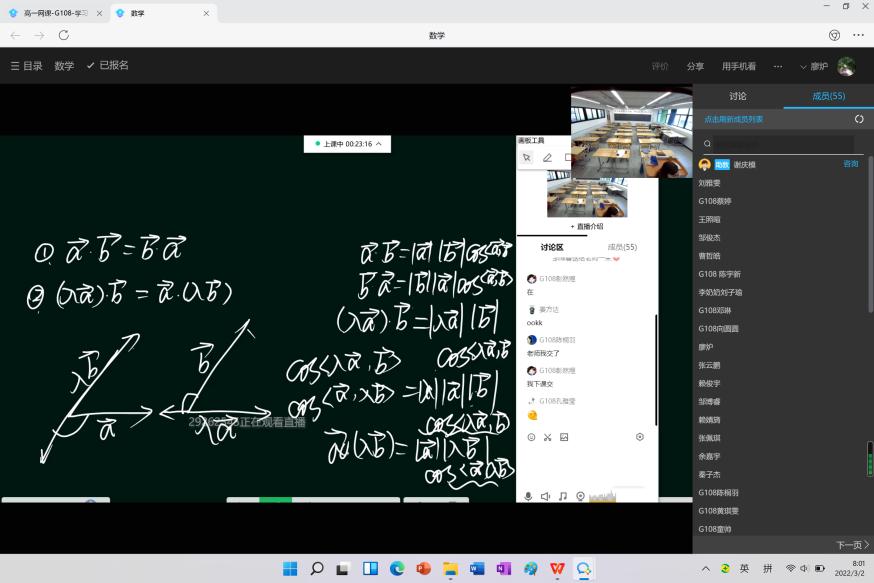The width and height of the screenshot is (874, 583).
Task: Select the pen tool in 画板工具
Action: click(547, 157)
